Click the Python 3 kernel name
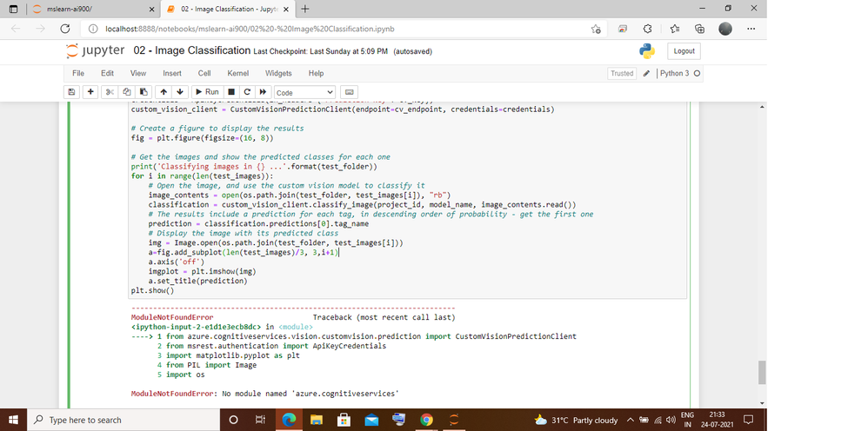 pos(674,73)
